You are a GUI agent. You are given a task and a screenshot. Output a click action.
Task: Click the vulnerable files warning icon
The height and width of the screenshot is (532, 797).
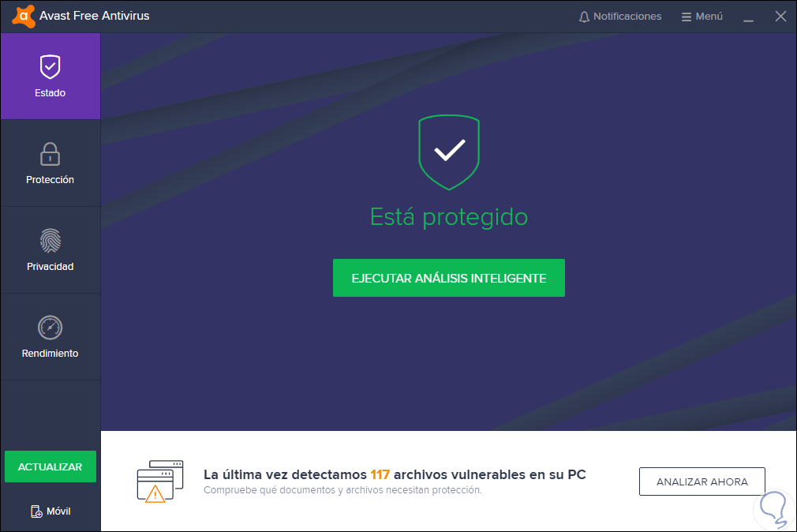(x=160, y=481)
